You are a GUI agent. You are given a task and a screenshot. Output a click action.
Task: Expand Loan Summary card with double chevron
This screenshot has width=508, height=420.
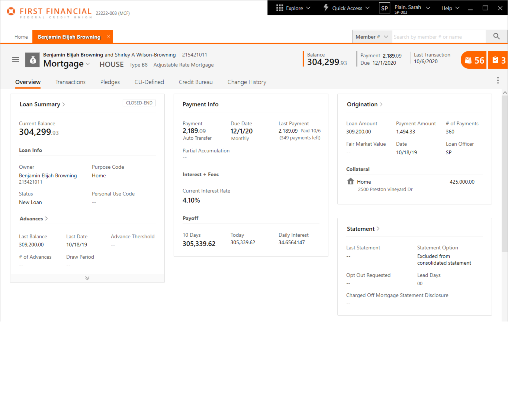(87, 278)
